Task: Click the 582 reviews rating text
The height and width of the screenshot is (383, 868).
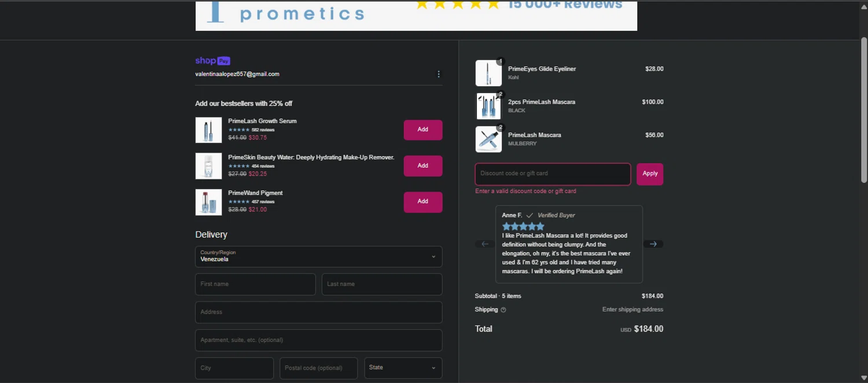Action: tap(263, 130)
